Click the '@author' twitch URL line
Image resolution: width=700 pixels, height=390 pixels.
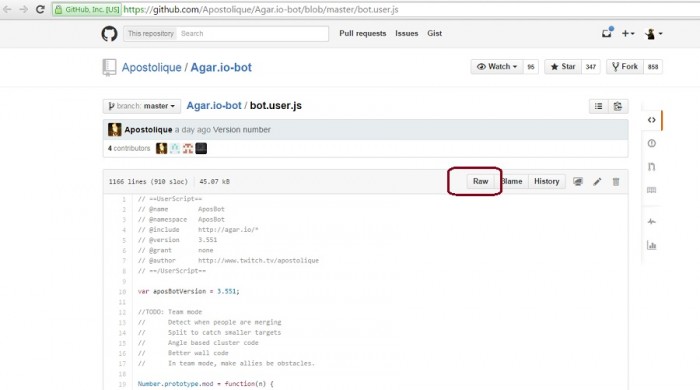pyautogui.click(x=228, y=261)
